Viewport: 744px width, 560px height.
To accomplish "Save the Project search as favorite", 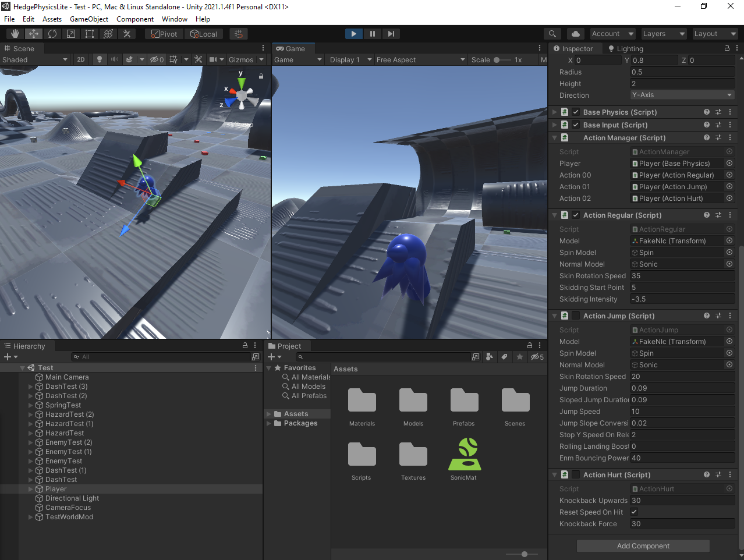I will pyautogui.click(x=520, y=357).
